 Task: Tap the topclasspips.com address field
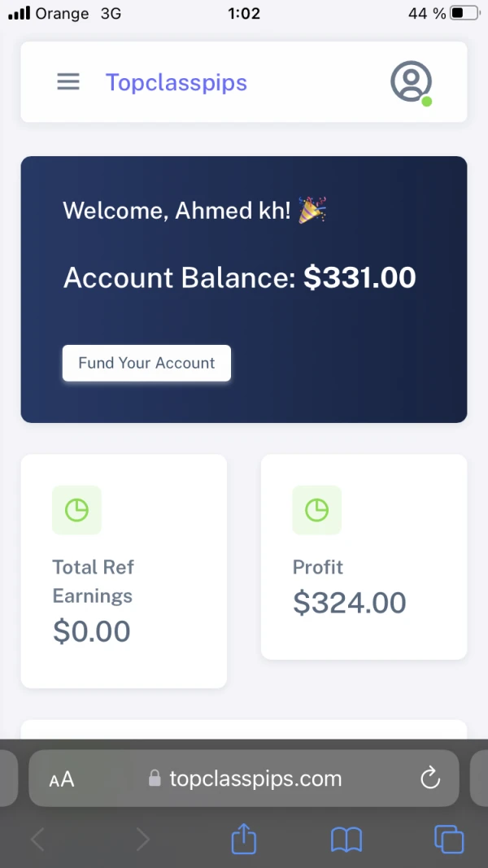tap(255, 779)
